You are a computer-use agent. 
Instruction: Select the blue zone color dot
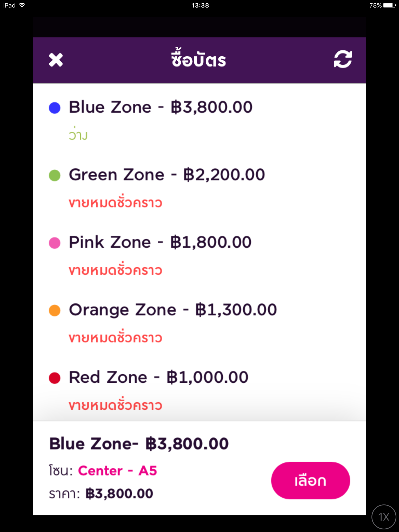tap(55, 108)
